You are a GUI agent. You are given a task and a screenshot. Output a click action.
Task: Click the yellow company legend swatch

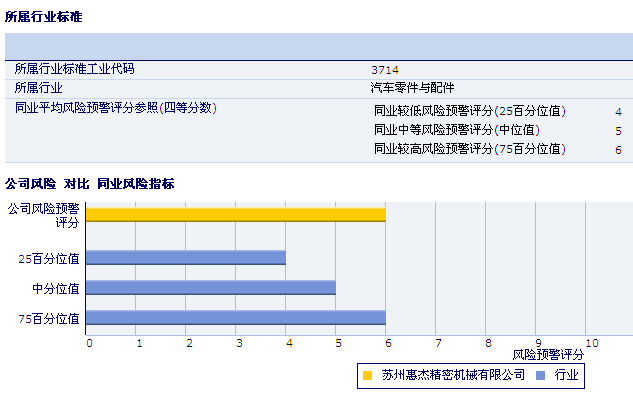[367, 375]
